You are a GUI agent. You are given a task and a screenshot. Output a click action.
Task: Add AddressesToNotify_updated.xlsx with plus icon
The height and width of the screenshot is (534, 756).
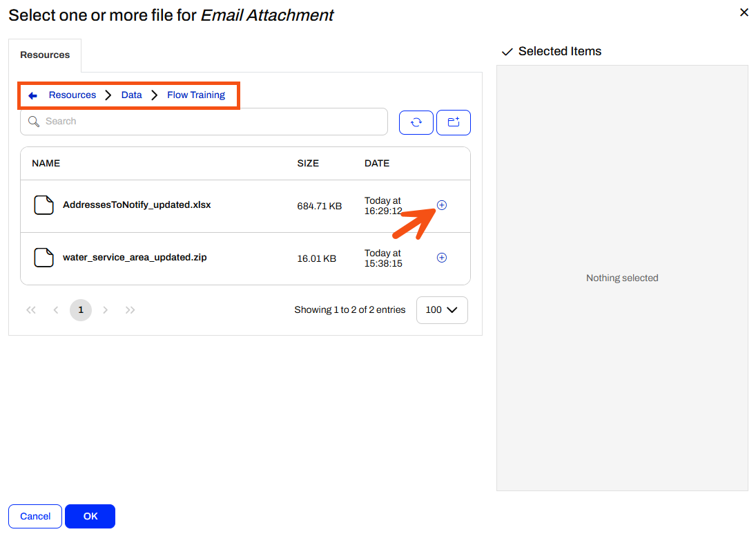click(442, 205)
